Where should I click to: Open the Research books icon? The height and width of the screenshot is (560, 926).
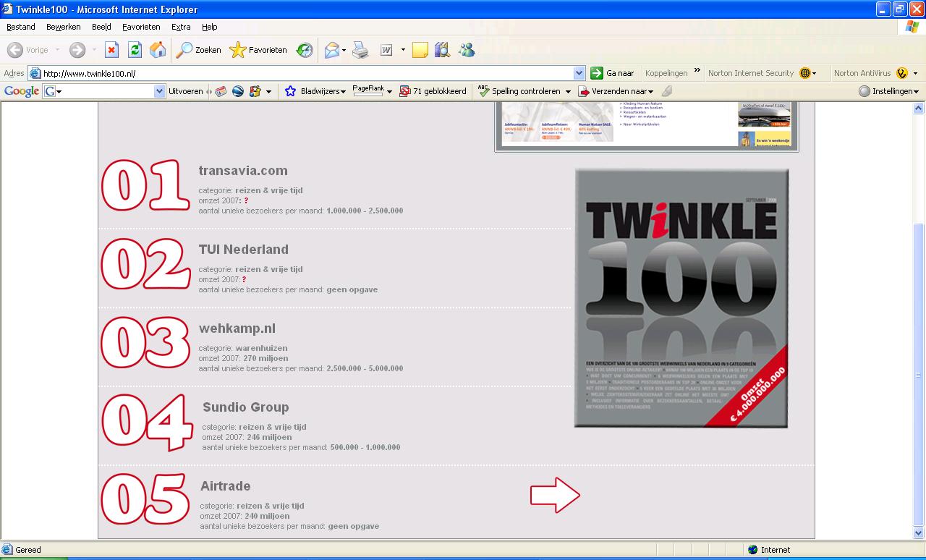[443, 50]
